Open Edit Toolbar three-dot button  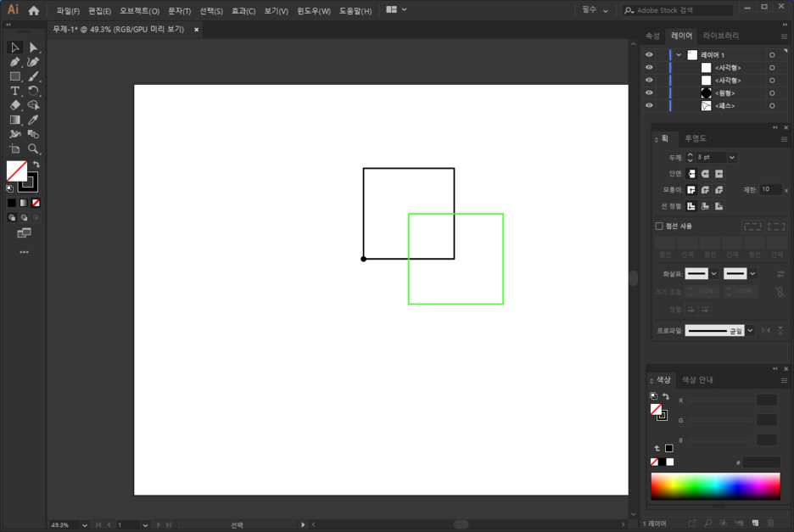[x=24, y=252]
